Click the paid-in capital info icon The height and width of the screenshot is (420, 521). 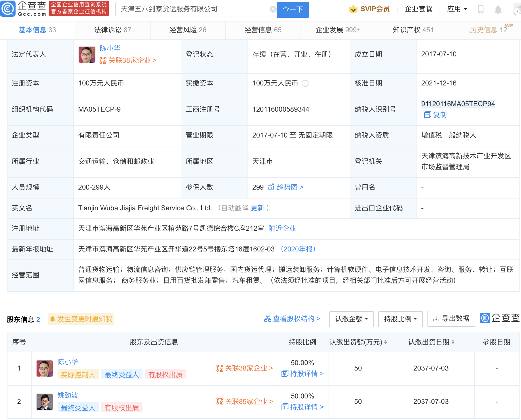pos(305,83)
